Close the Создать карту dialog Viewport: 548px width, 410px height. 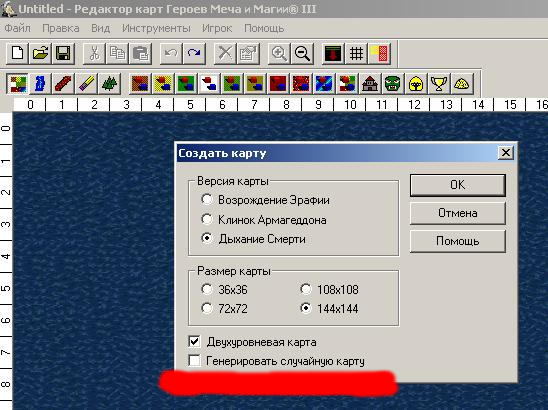tap(506, 153)
